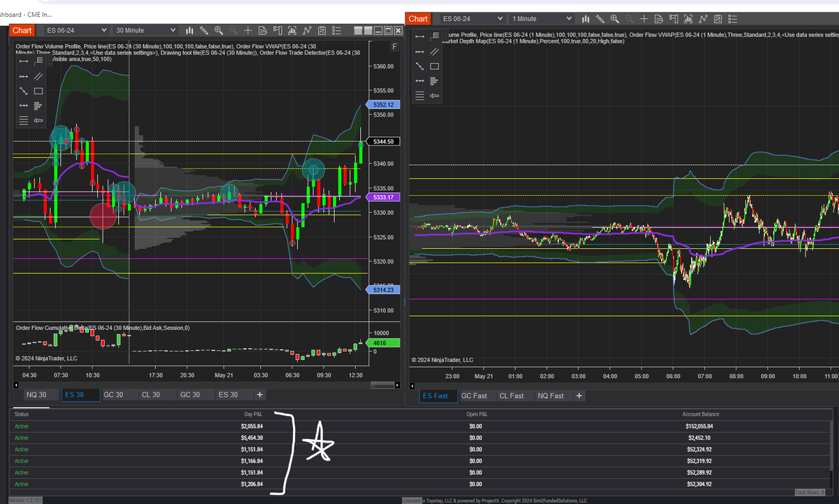This screenshot has height=504, width=839.
Task: Click the Status column header
Action: coord(22,415)
